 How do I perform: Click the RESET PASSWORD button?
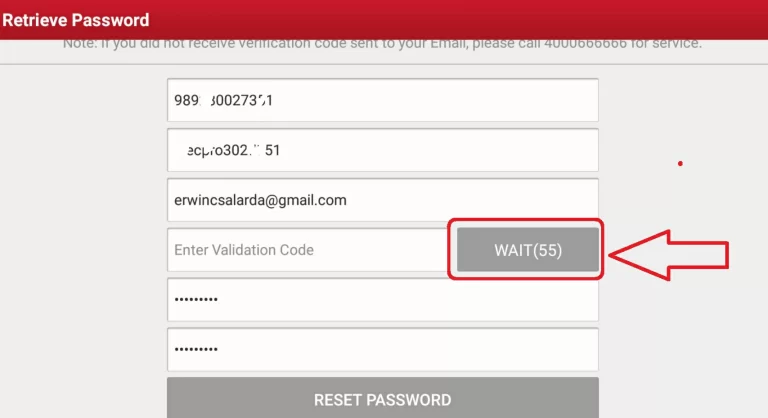pyautogui.click(x=383, y=398)
